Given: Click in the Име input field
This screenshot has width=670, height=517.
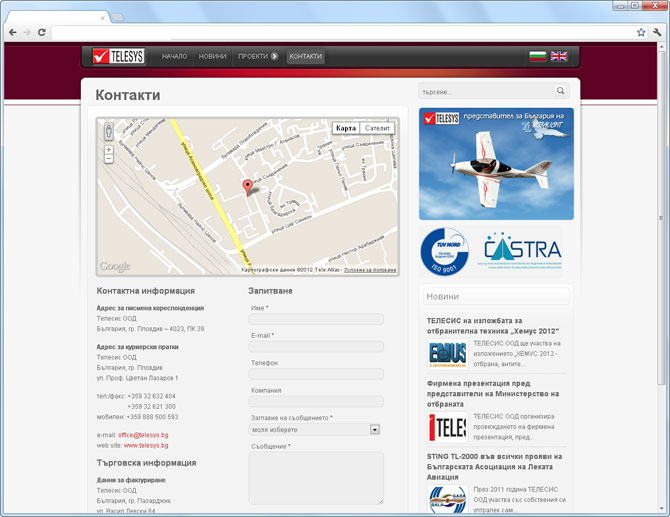Looking at the screenshot, I should [x=316, y=319].
